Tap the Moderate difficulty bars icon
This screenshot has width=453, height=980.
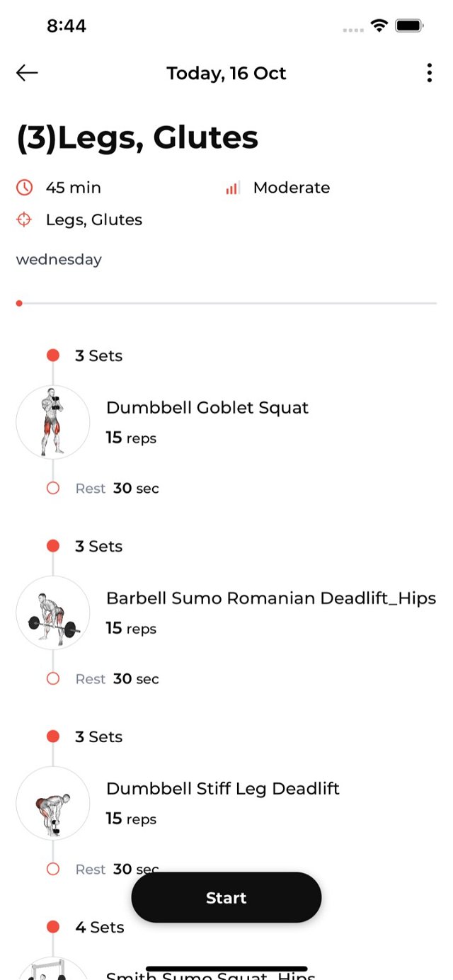pos(232,188)
